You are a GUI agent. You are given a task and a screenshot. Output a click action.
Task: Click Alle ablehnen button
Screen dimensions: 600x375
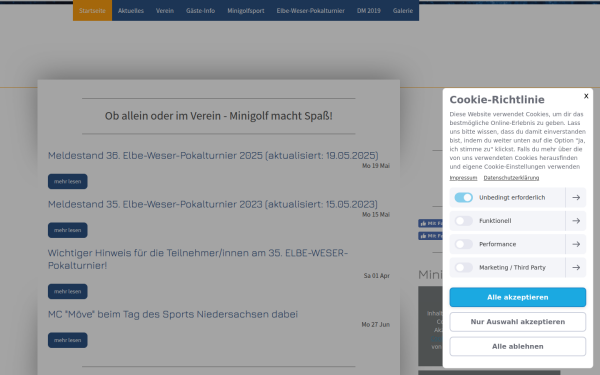pyautogui.click(x=517, y=346)
